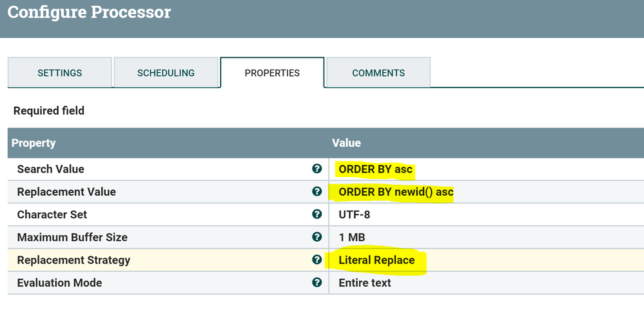Select the Properties tab
This screenshot has width=644, height=311.
coord(272,73)
